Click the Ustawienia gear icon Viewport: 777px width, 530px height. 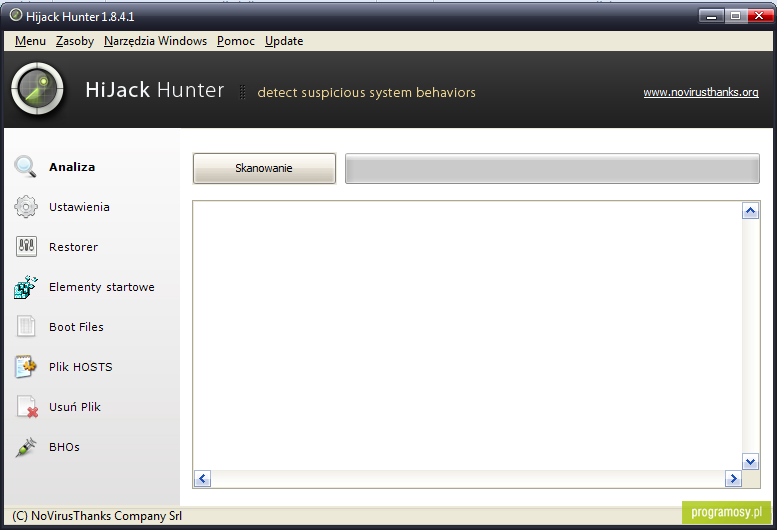26,207
